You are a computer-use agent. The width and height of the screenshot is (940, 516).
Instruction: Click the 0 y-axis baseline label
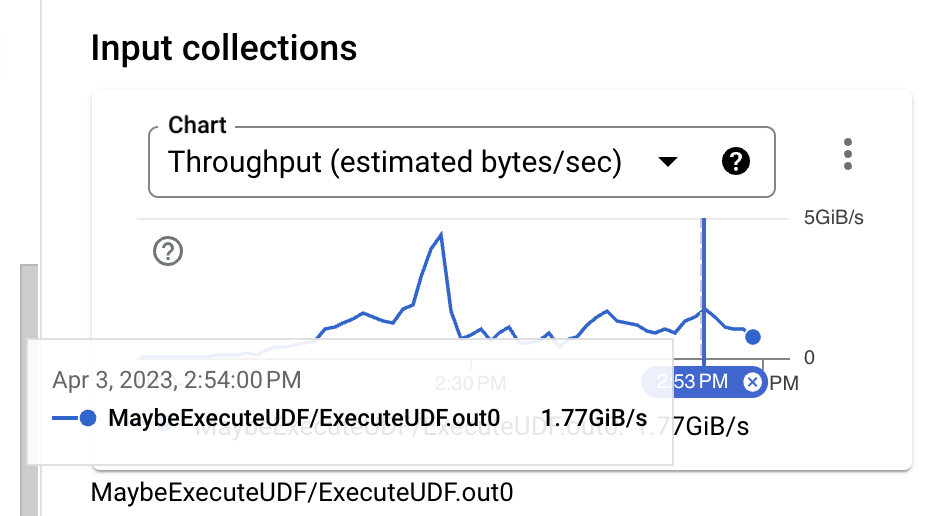[x=810, y=357]
